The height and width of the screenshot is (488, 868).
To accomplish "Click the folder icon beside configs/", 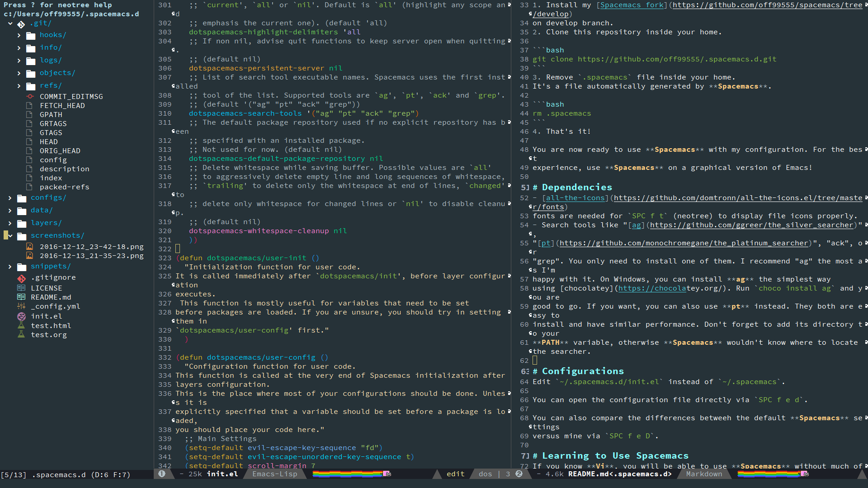I will pos(22,198).
